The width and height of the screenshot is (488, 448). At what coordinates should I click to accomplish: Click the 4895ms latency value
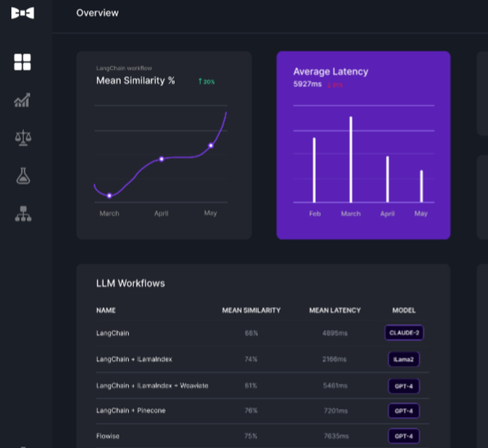point(335,333)
